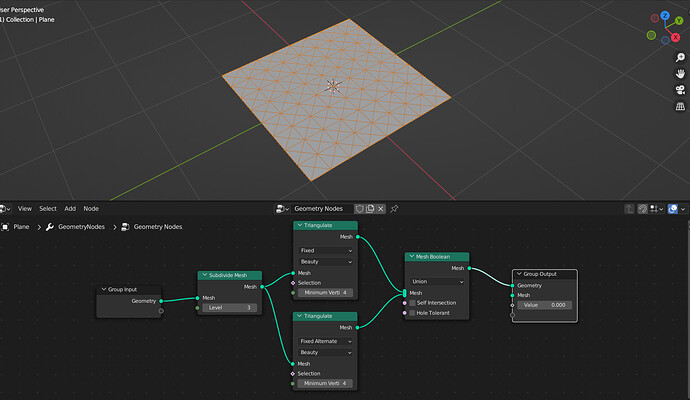Collapse the upper Triangulate node
The image size is (690, 400).
coord(300,225)
